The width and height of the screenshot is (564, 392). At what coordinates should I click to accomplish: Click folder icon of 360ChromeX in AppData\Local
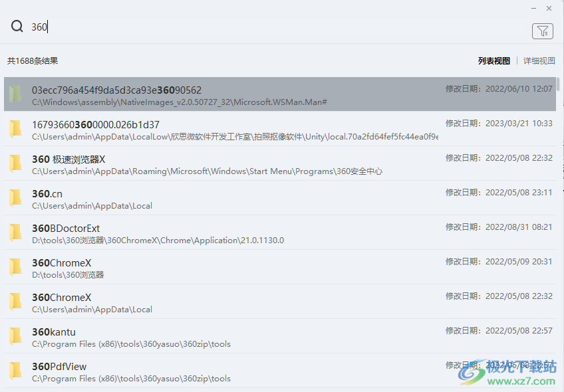click(15, 301)
